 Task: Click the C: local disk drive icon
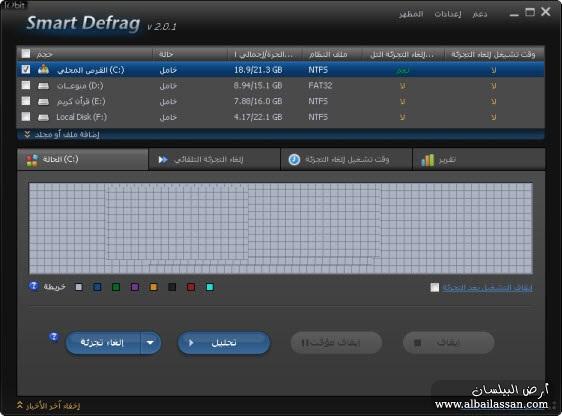(43, 69)
